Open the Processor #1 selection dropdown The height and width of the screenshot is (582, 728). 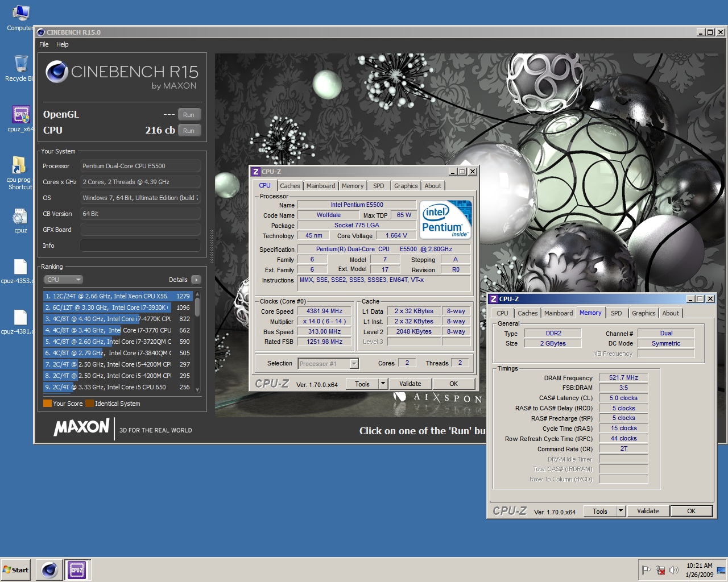[x=328, y=364]
